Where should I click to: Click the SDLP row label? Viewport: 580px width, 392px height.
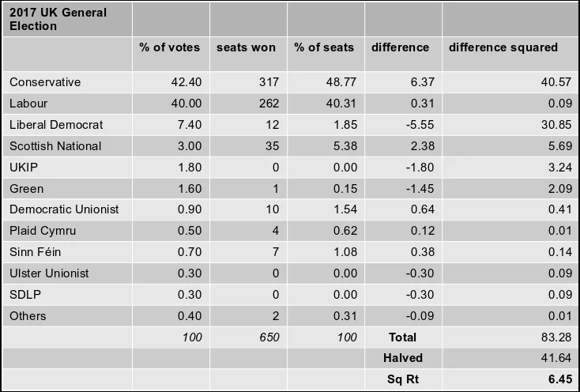[25, 294]
